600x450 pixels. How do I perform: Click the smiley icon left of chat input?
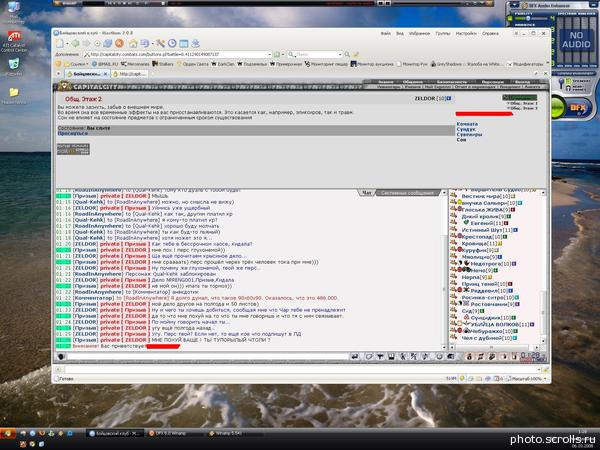[61, 357]
